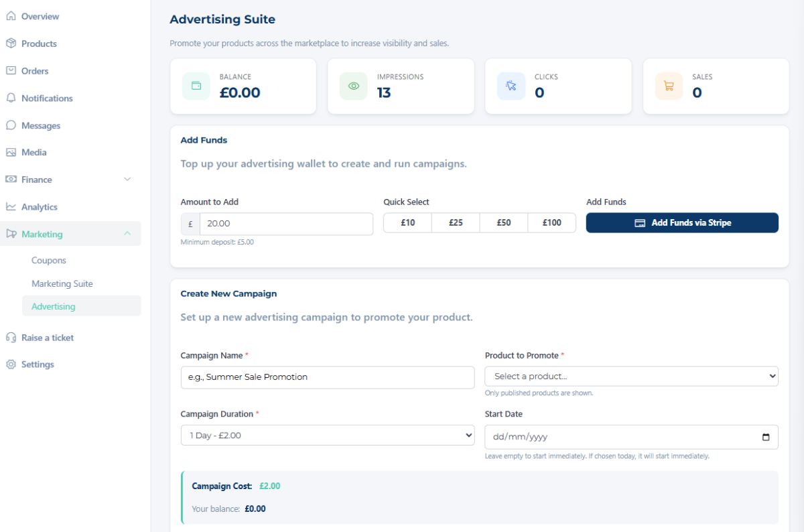Click the Messages speech bubble icon
The width and height of the screenshot is (804, 532).
pyautogui.click(x=11, y=125)
